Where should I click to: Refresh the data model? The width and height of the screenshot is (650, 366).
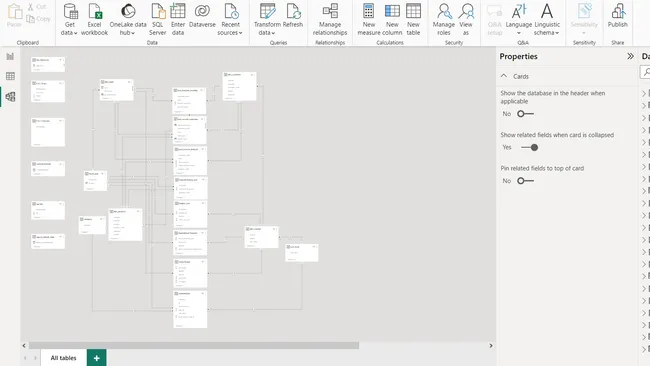click(293, 17)
